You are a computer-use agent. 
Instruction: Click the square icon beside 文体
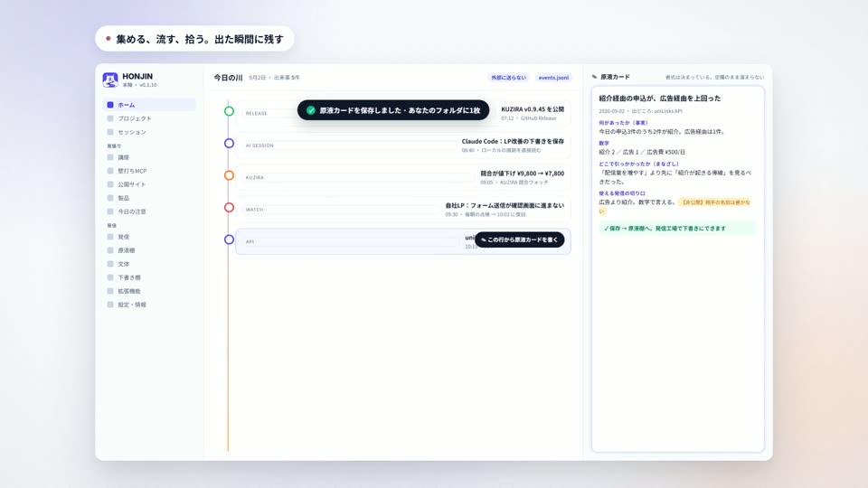110,264
